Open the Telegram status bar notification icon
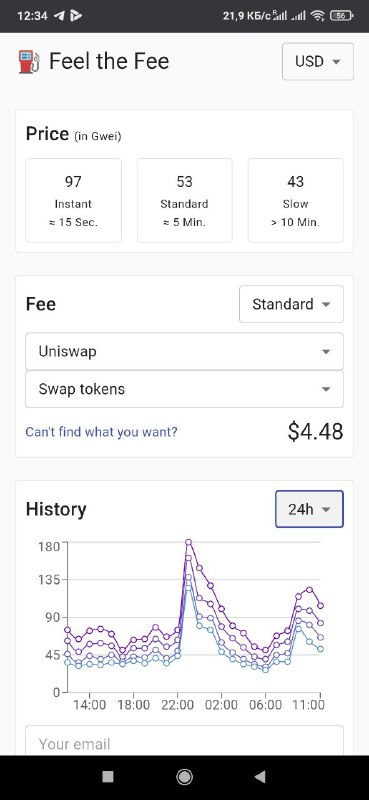 [x=59, y=16]
